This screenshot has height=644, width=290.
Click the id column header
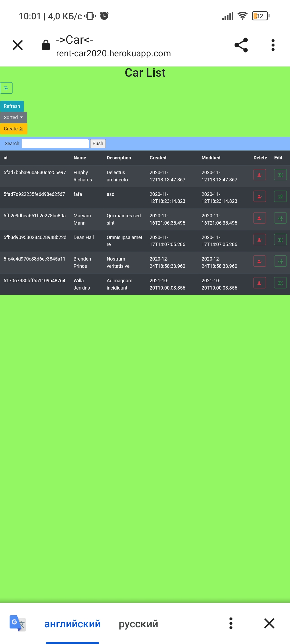(x=5, y=158)
